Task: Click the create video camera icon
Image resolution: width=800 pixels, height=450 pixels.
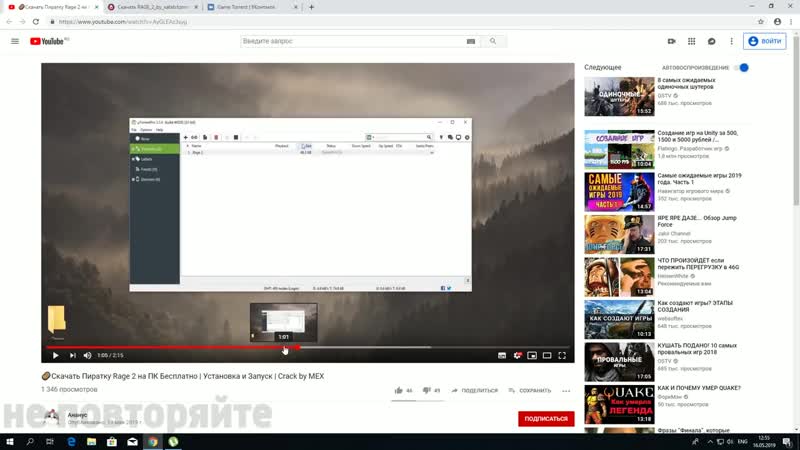Action: (671, 41)
